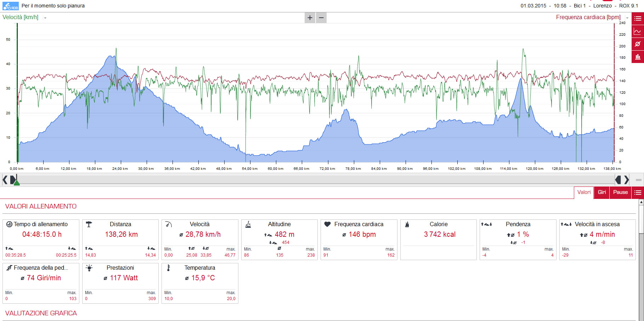644x321 pixels.
Task: Zoom out the chart with minus button
Action: pos(321,18)
